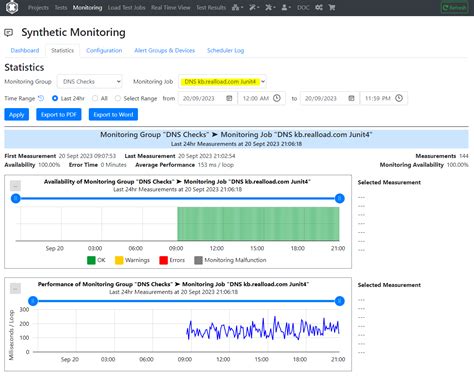474x376 pixels.
Task: Click the green Refresh button
Action: (x=454, y=7)
